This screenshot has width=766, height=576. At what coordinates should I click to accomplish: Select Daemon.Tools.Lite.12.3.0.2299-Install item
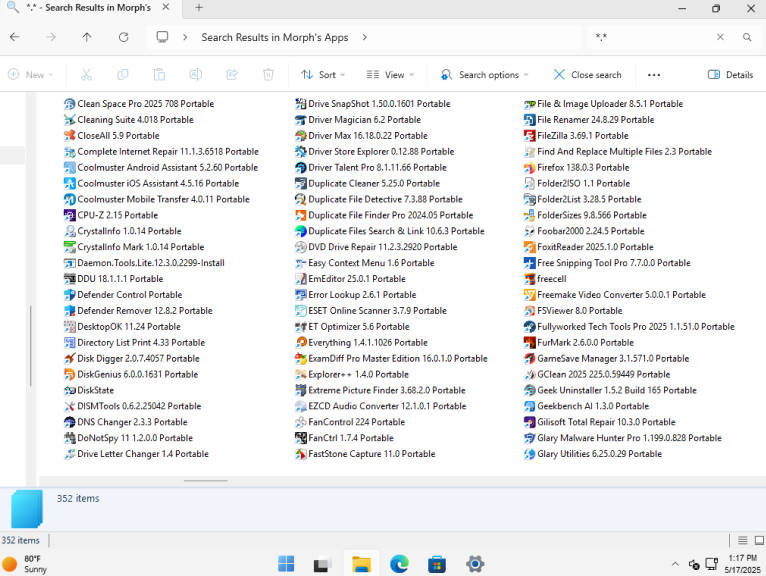coord(144,263)
